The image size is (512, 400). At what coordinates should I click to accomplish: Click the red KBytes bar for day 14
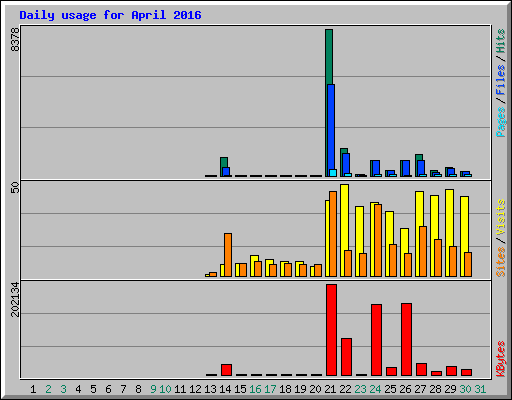point(226,370)
